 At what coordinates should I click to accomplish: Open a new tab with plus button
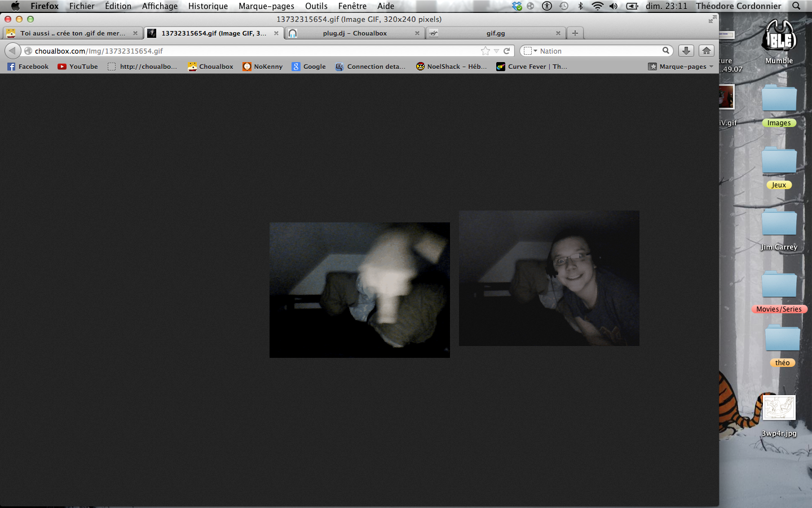click(x=575, y=33)
